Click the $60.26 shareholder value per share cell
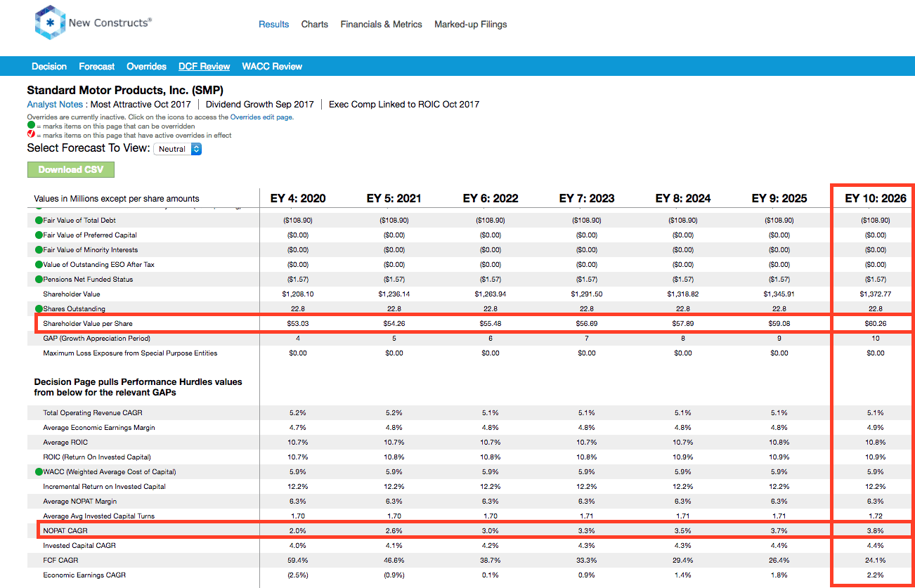This screenshot has width=915, height=588. click(x=876, y=324)
